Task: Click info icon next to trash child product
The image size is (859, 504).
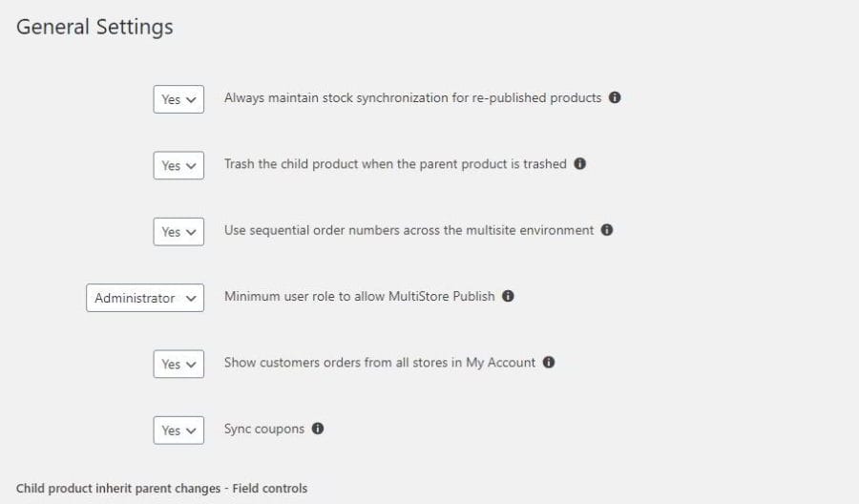Action: (x=579, y=164)
